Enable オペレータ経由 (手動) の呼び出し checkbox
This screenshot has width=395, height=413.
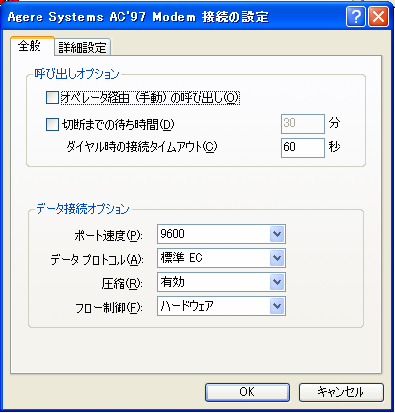pyautogui.click(x=52, y=98)
